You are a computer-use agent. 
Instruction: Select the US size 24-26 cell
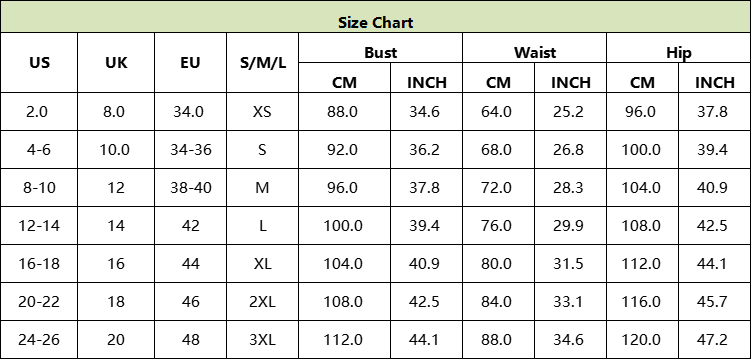39,339
